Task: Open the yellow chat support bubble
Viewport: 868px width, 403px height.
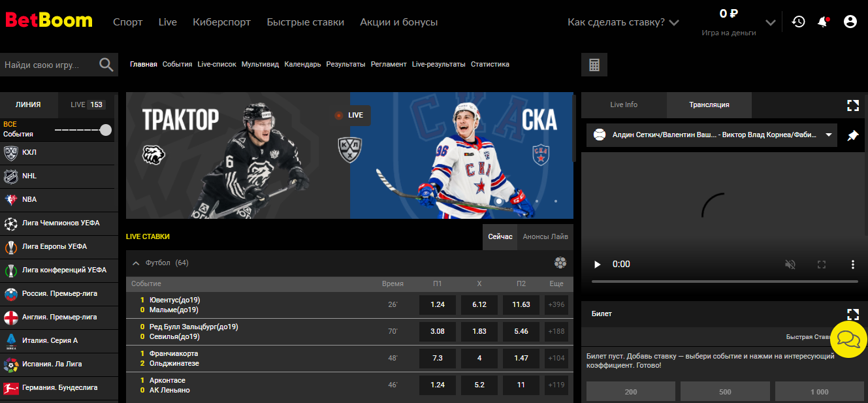Action: pos(848,339)
